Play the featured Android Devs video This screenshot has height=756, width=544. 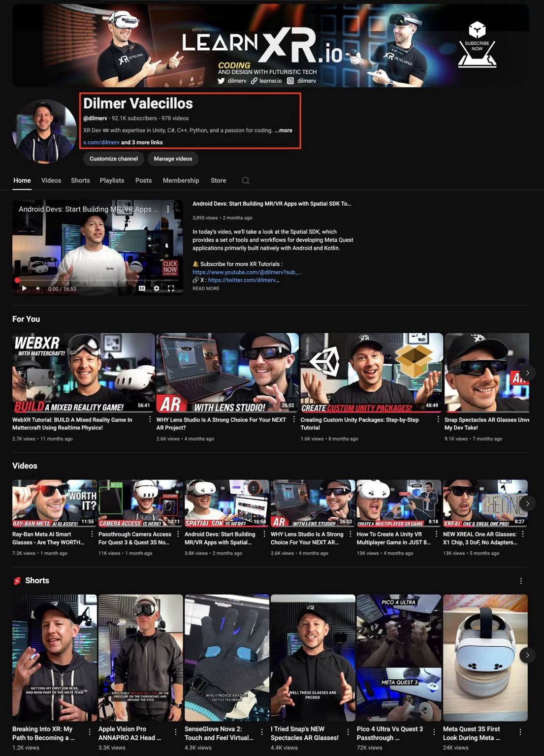coord(24,288)
